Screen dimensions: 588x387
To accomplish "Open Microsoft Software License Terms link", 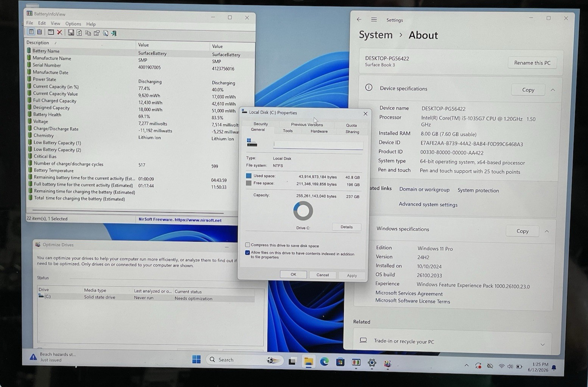I will click(412, 301).
